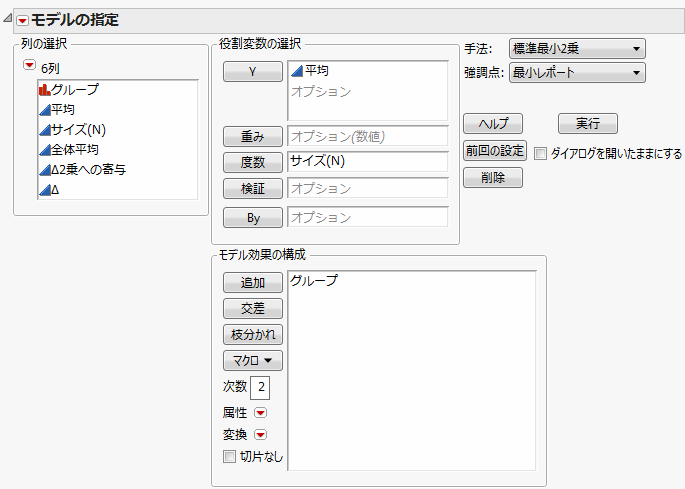685x489 pixels.
Task: Click the 次数 number field
Action: pos(261,386)
